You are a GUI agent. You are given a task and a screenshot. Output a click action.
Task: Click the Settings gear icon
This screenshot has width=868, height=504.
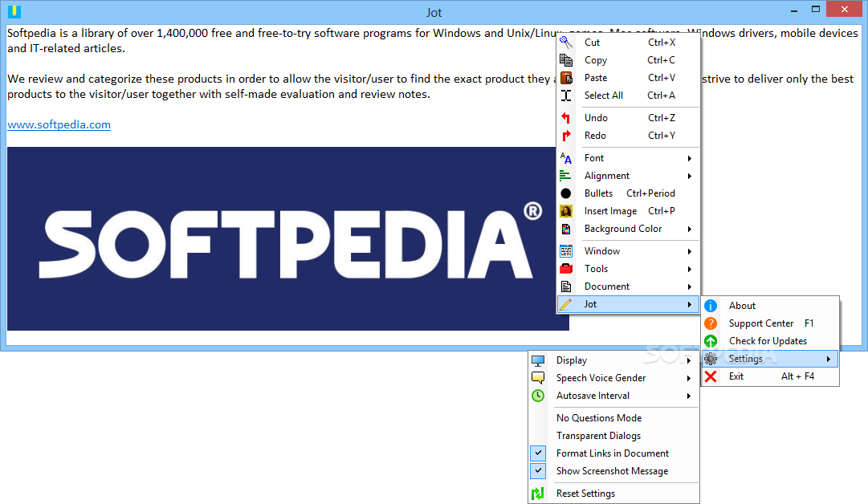711,359
